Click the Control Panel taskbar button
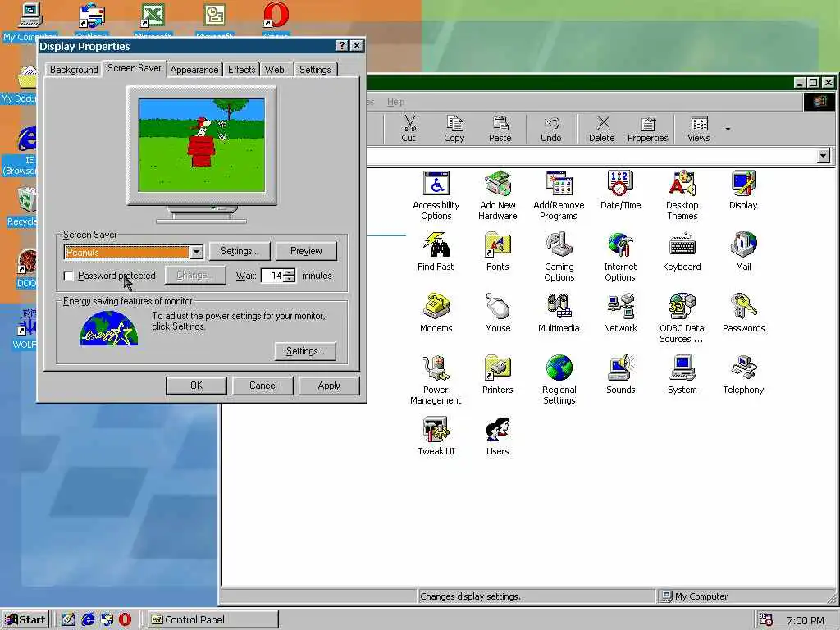The height and width of the screenshot is (630, 840). pyautogui.click(x=213, y=620)
